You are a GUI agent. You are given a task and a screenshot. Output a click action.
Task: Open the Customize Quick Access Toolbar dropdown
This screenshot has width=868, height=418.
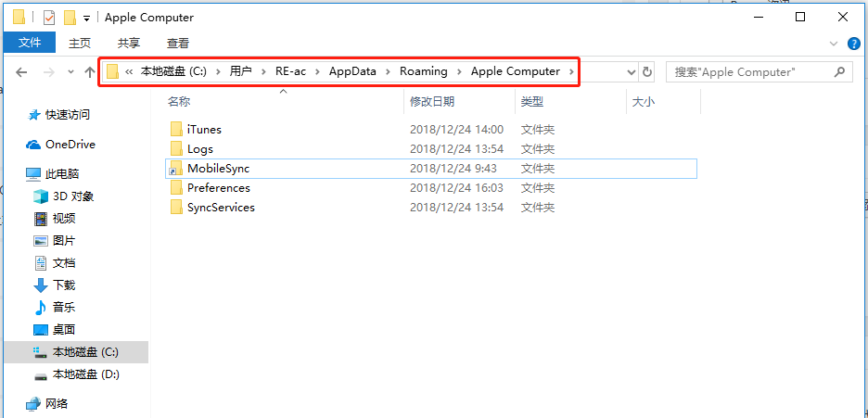[x=86, y=19]
